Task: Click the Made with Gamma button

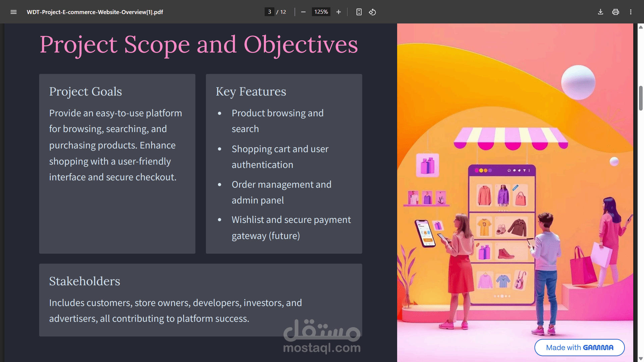Action: [x=579, y=348]
